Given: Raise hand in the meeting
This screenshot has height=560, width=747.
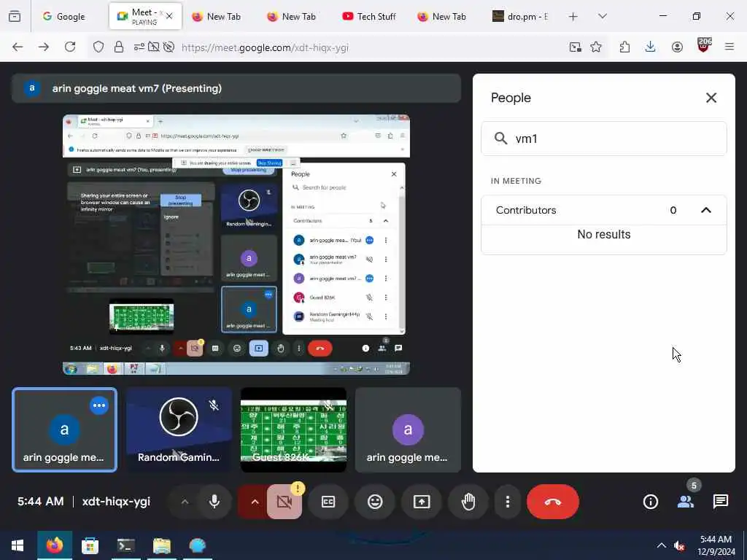Looking at the screenshot, I should [x=468, y=502].
